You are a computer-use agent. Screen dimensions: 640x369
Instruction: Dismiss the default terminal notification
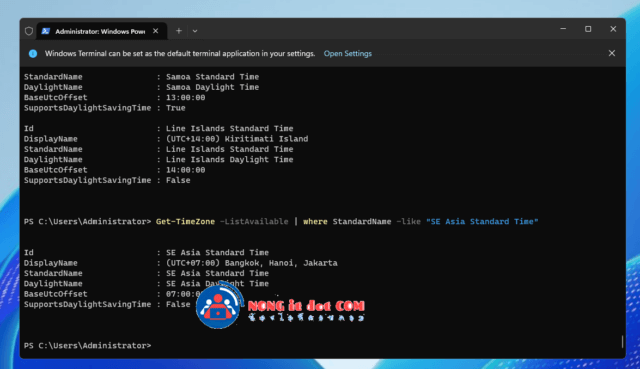click(x=611, y=53)
